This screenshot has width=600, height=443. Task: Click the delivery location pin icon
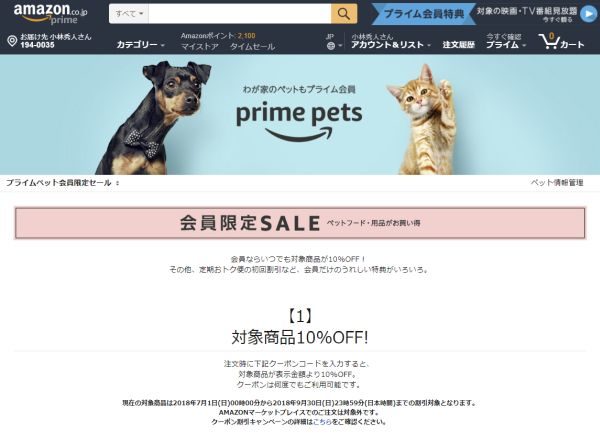pos(12,41)
